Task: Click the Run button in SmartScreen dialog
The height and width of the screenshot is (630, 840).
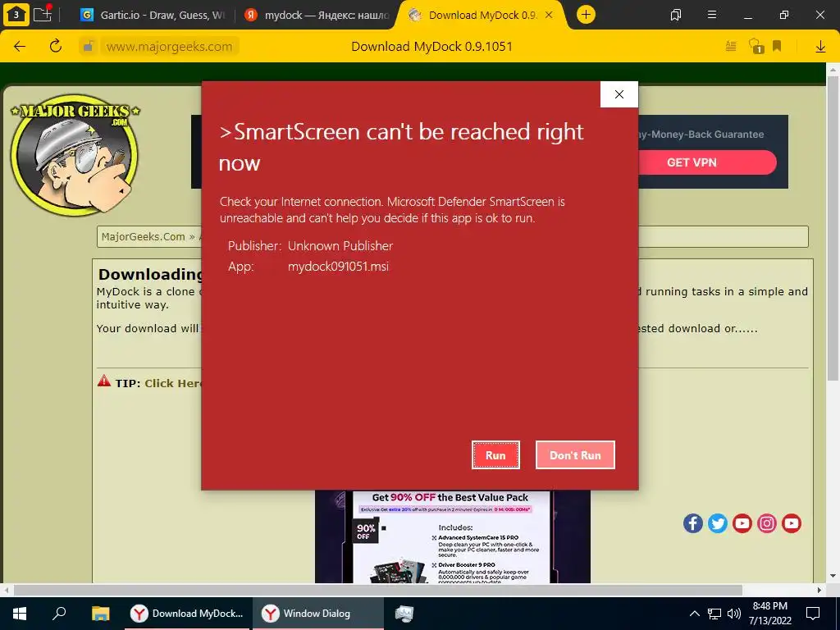Action: coord(495,454)
